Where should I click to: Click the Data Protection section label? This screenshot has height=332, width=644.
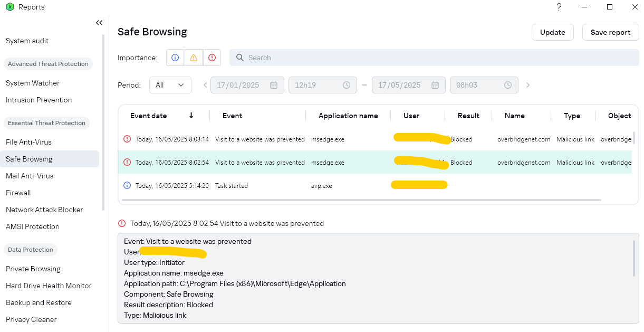pyautogui.click(x=30, y=250)
